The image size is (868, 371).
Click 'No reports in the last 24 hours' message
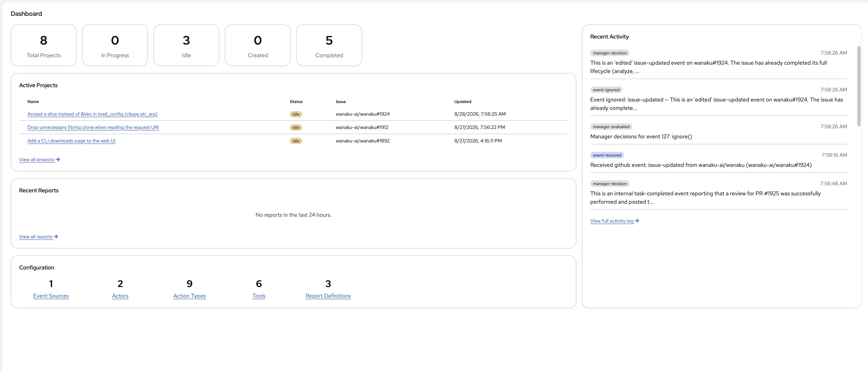293,215
